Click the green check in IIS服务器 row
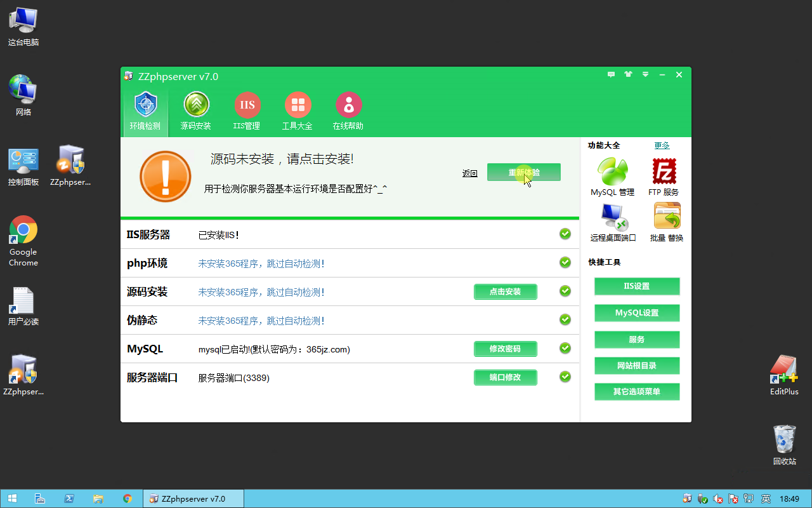The height and width of the screenshot is (508, 812). point(565,234)
